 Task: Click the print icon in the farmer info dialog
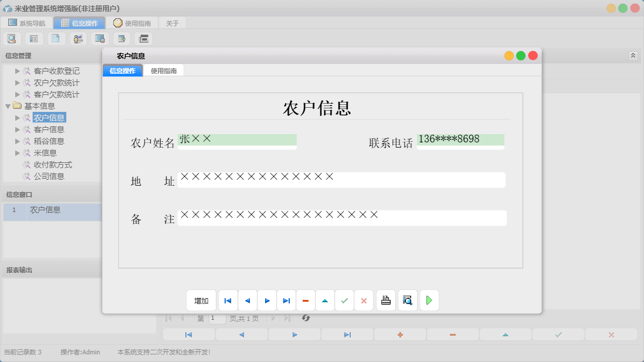(x=385, y=300)
